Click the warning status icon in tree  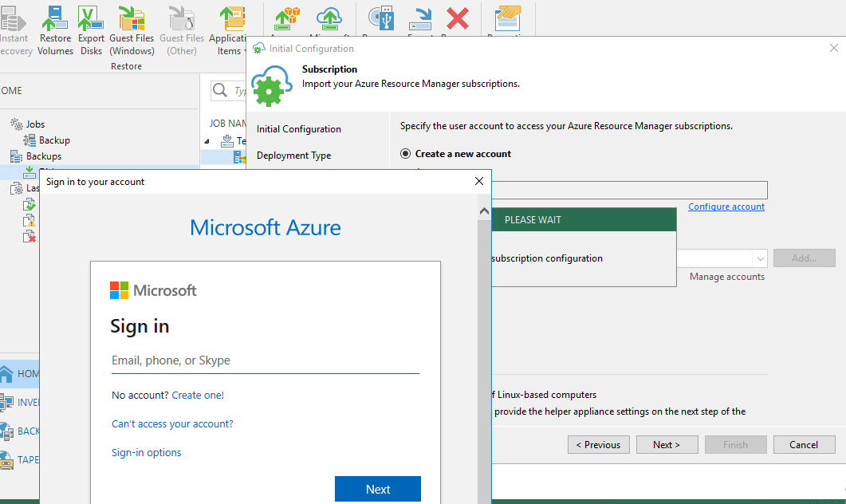click(x=30, y=221)
